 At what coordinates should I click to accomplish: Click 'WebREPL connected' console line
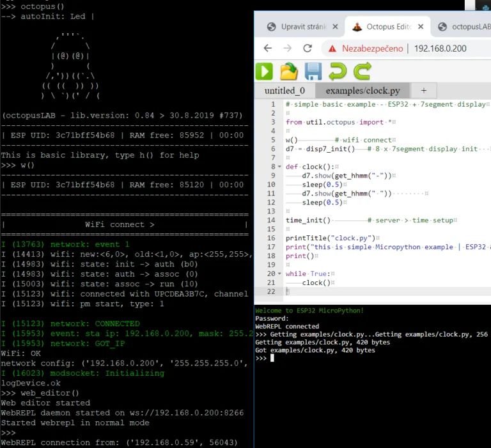(287, 327)
